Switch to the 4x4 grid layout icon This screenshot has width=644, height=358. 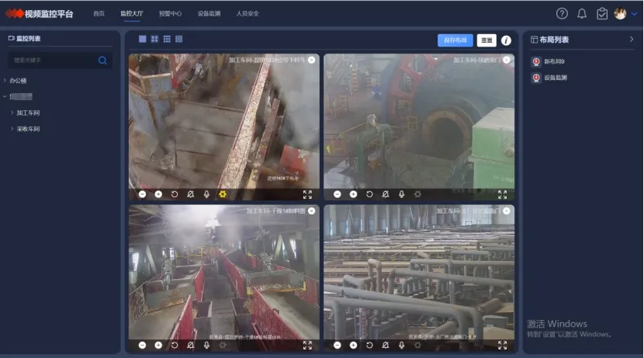(x=178, y=39)
